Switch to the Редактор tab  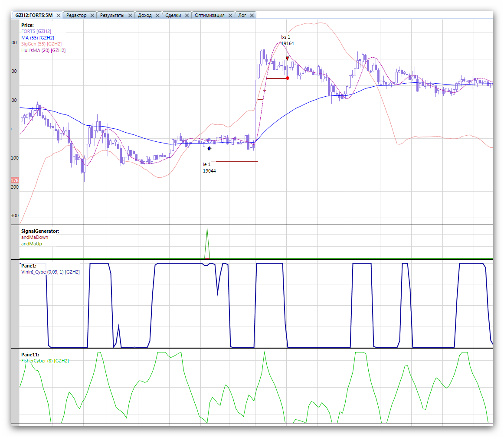[x=76, y=15]
